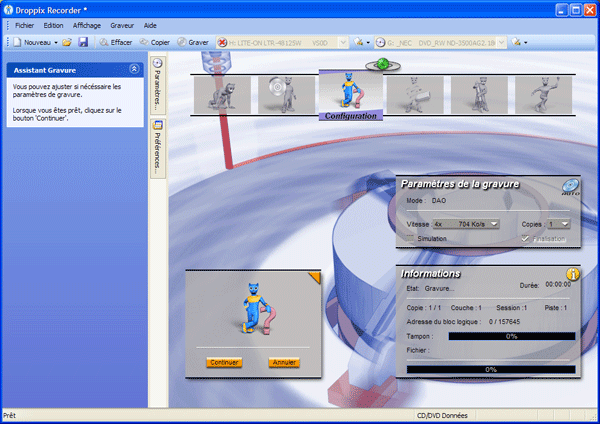The width and height of the screenshot is (600, 424).
Task: Collapse the Assistant Gravure panel
Action: (134, 69)
